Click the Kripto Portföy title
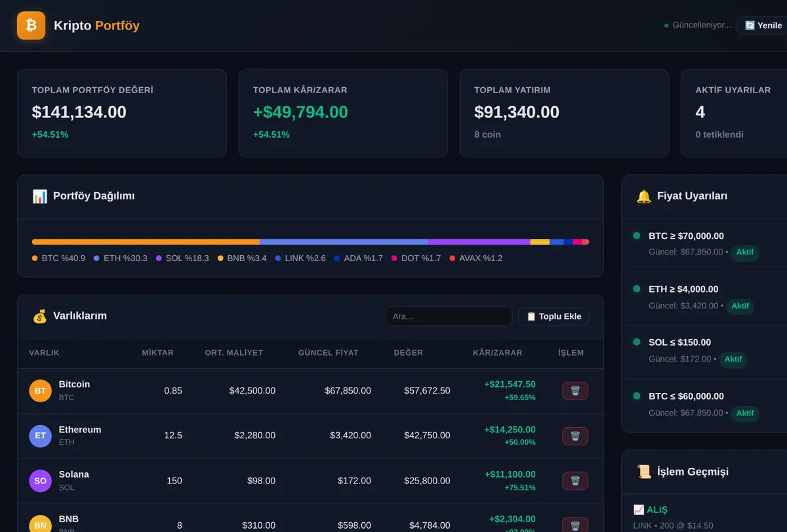 (96, 26)
